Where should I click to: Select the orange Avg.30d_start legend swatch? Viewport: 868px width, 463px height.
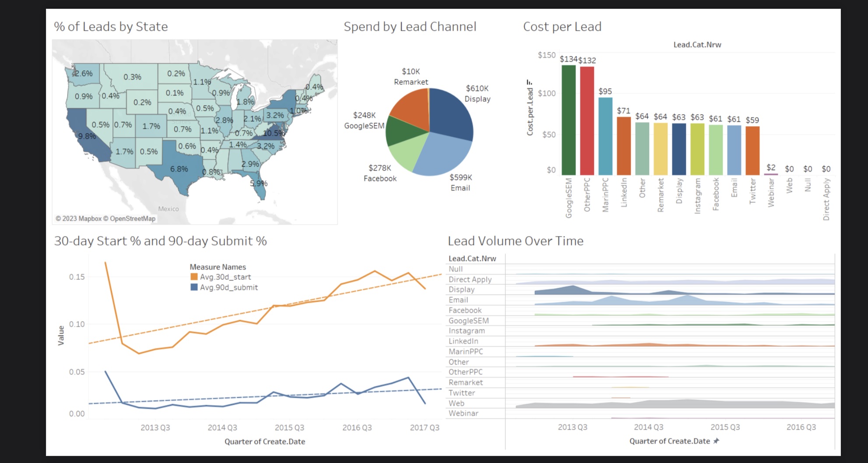pyautogui.click(x=194, y=277)
